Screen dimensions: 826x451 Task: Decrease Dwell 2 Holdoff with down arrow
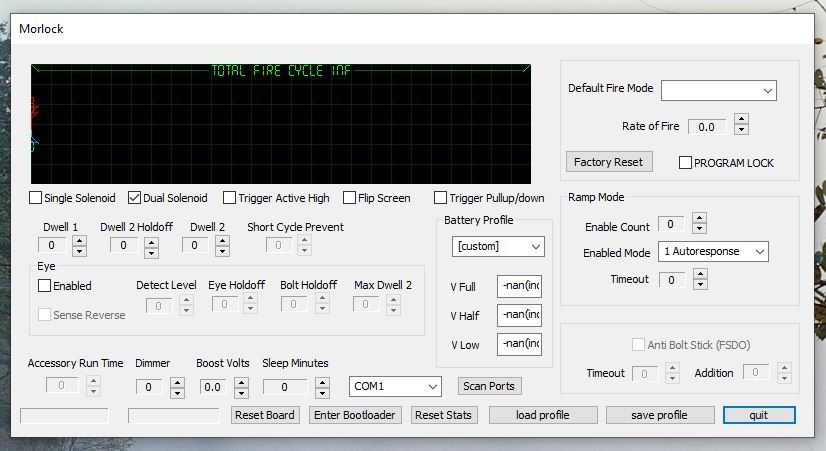point(152,252)
